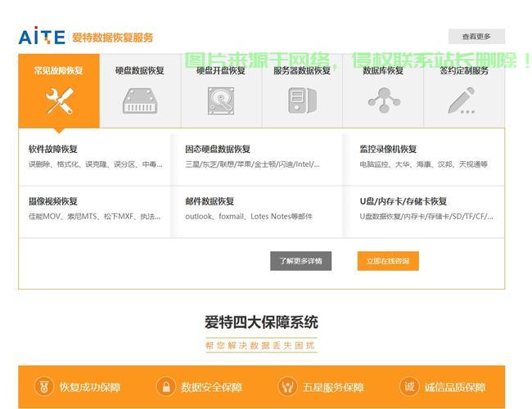Open the 固态硬盘数据恢复 link
This screenshot has width=532, height=409.
click(x=218, y=149)
